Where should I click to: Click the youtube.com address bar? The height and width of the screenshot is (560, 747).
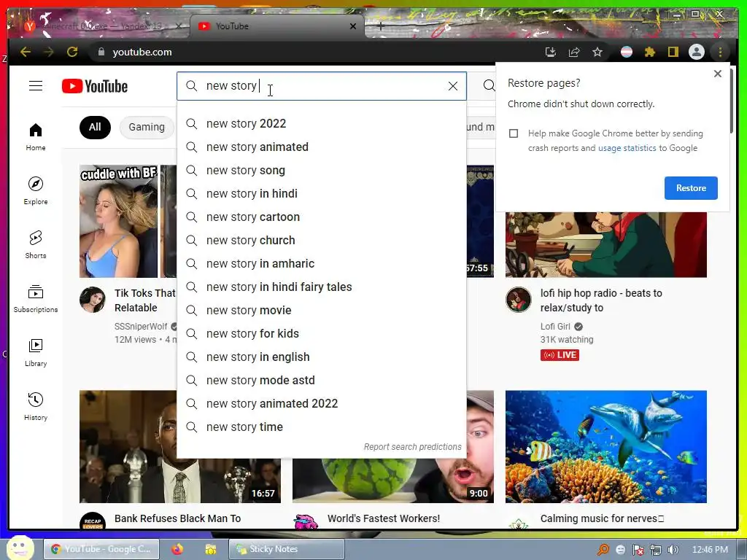[x=314, y=52]
